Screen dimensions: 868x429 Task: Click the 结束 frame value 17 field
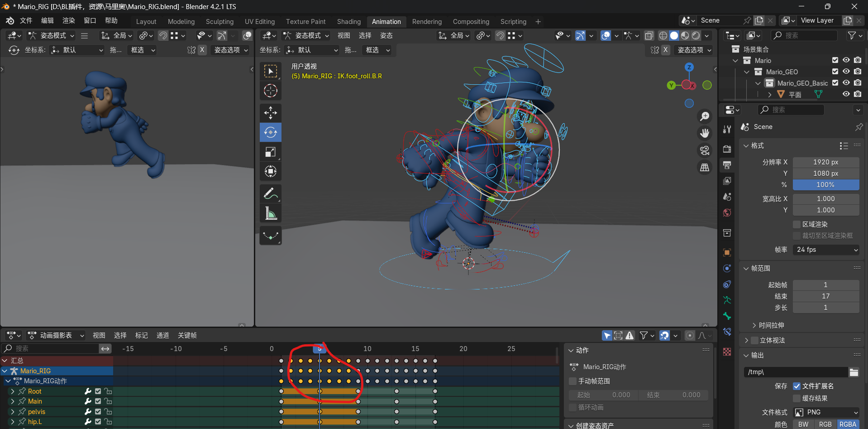pyautogui.click(x=826, y=296)
